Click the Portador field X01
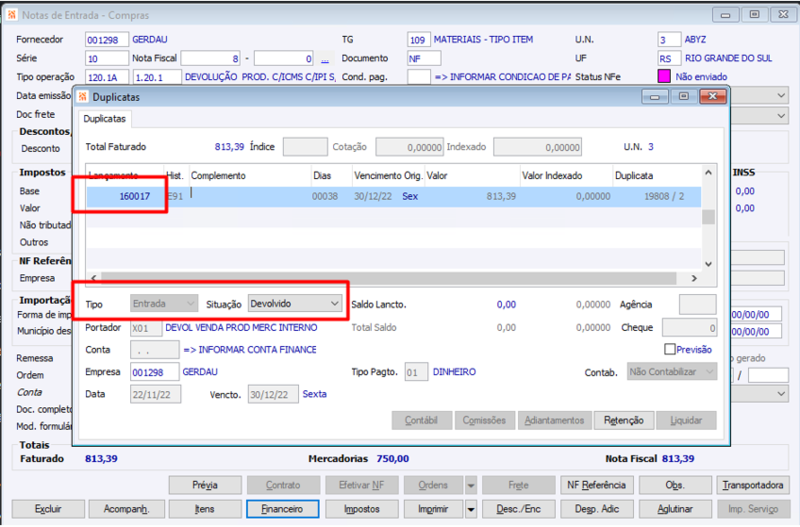 coord(146,328)
